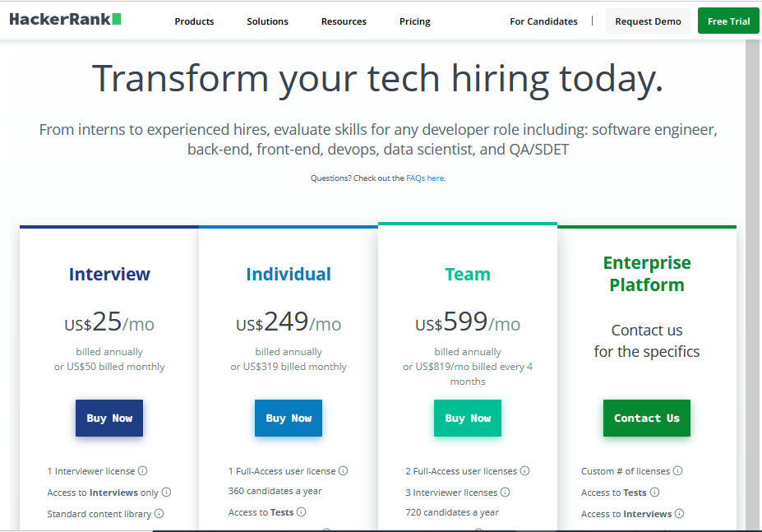The height and width of the screenshot is (532, 762).
Task: Open the For Candidates link
Action: coord(544,21)
